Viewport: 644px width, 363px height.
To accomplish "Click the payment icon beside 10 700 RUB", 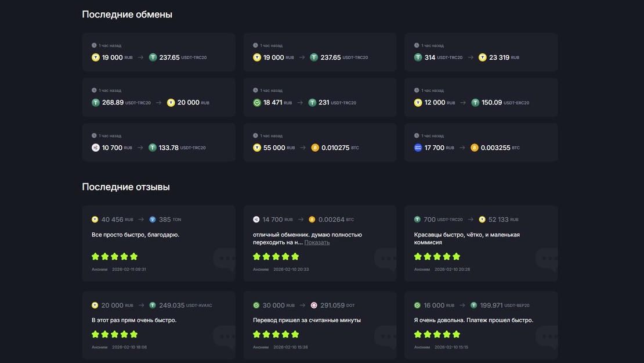I will point(96,148).
